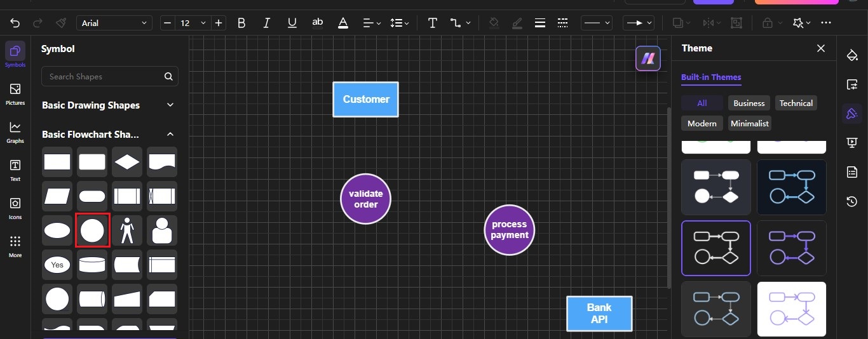Filter themes by Modern
868x339 pixels.
tap(702, 123)
